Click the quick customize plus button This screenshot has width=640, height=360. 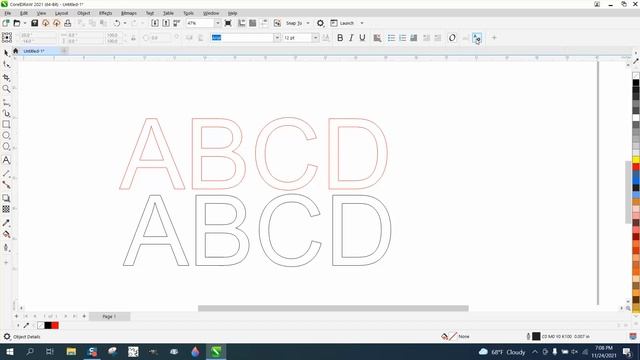(494, 38)
